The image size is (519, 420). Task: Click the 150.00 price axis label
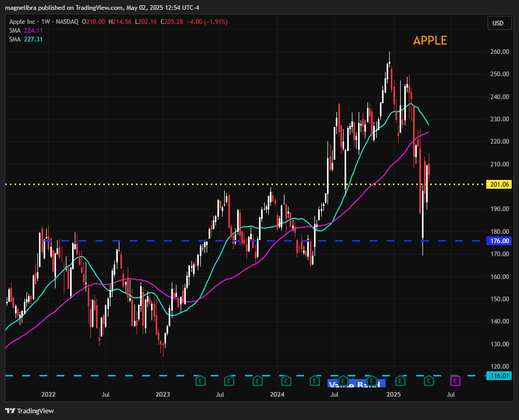[x=499, y=299]
